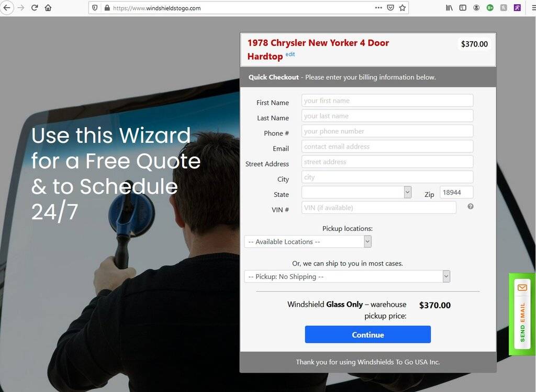Click the Zip field containing 18944

(x=456, y=193)
